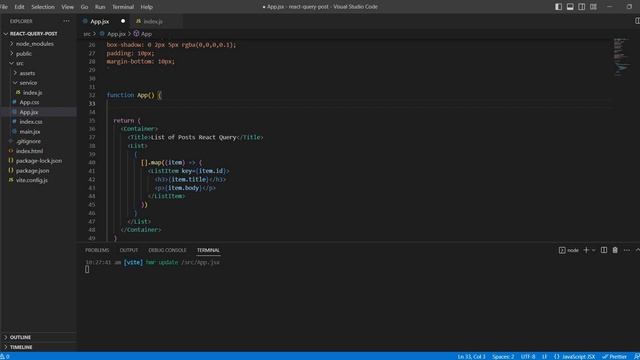The height and width of the screenshot is (360, 640).
Task: Click on terminal input cursor
Action: (x=87, y=269)
